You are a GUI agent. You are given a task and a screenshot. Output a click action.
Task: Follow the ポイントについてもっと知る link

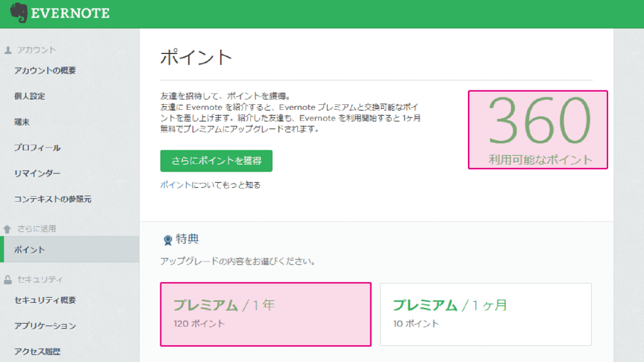click(210, 185)
